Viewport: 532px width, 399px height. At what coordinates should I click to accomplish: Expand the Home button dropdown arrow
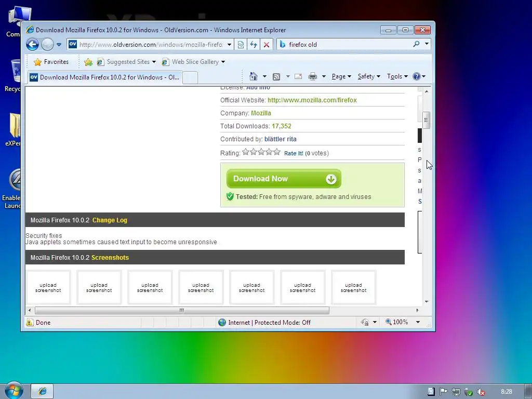coord(264,76)
